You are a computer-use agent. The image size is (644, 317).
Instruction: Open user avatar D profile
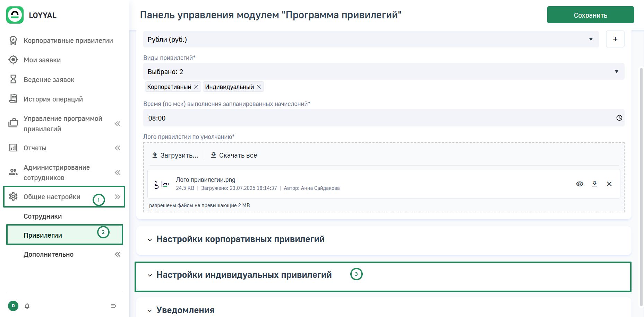click(x=13, y=306)
